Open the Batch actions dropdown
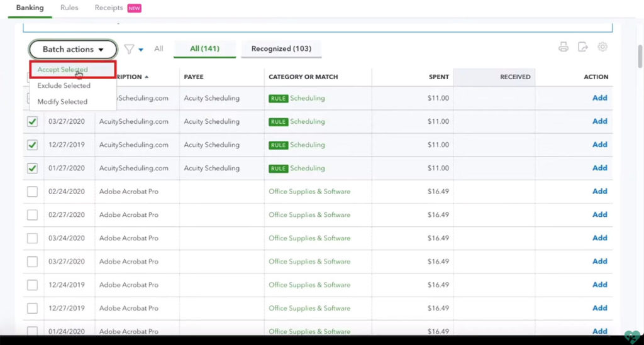Image resolution: width=644 pixels, height=345 pixels. pyautogui.click(x=73, y=49)
